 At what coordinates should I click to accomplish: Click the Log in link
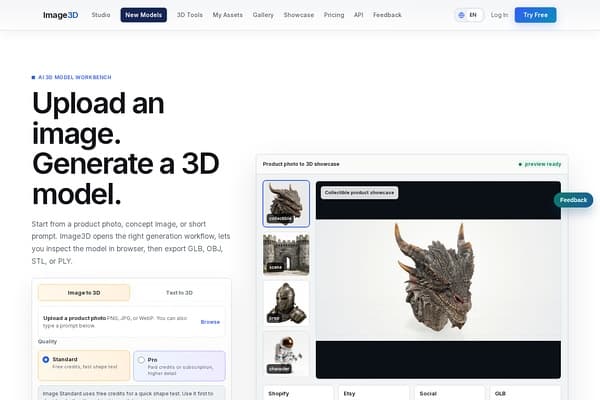[499, 15]
